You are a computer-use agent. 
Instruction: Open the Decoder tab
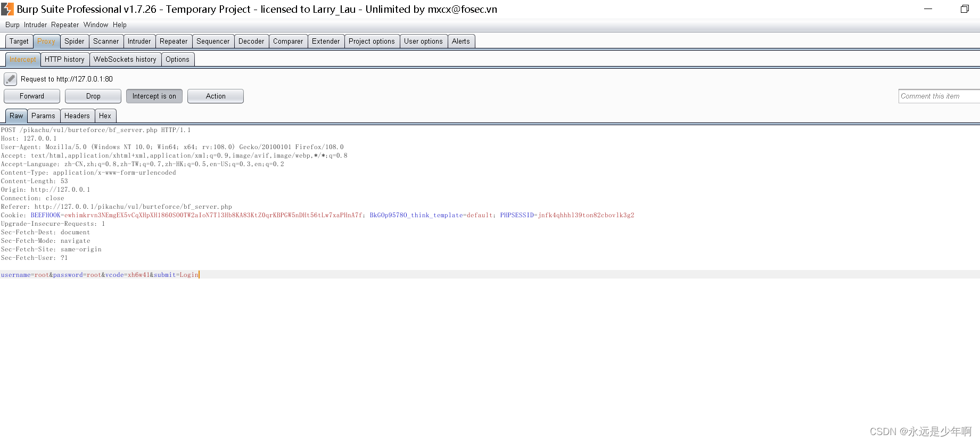pyautogui.click(x=251, y=42)
